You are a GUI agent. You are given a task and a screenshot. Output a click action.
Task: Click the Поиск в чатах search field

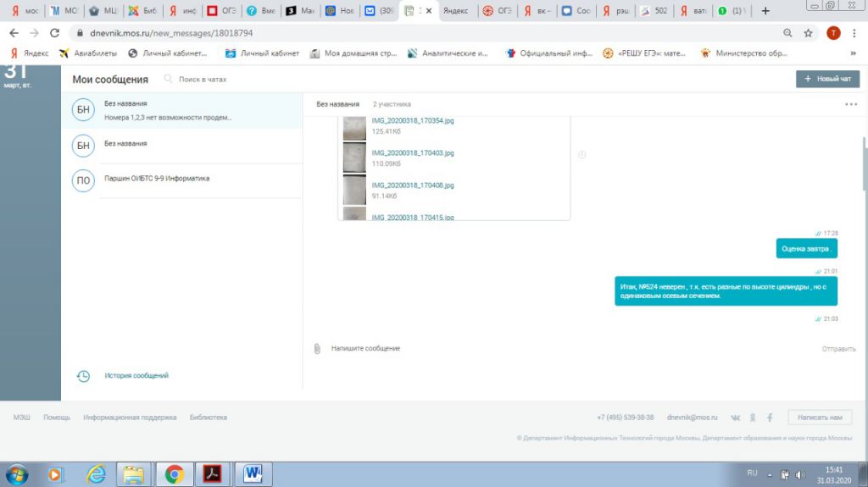(x=203, y=79)
